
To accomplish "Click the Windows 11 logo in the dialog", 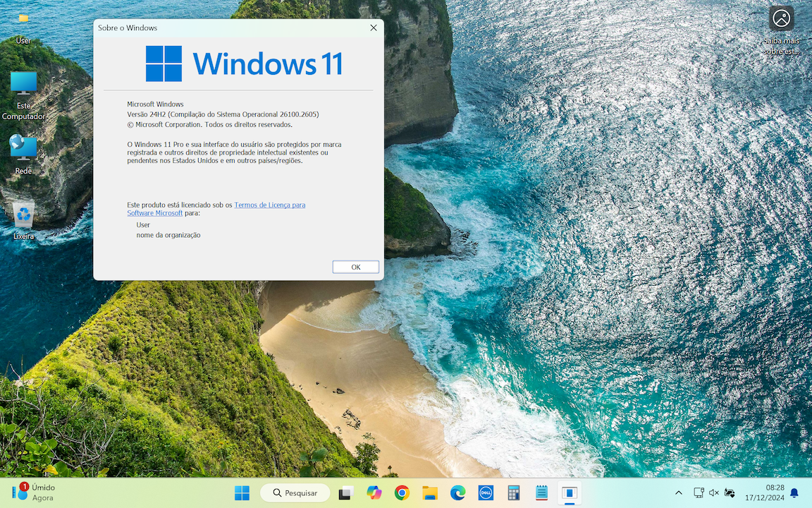I will 244,64.
